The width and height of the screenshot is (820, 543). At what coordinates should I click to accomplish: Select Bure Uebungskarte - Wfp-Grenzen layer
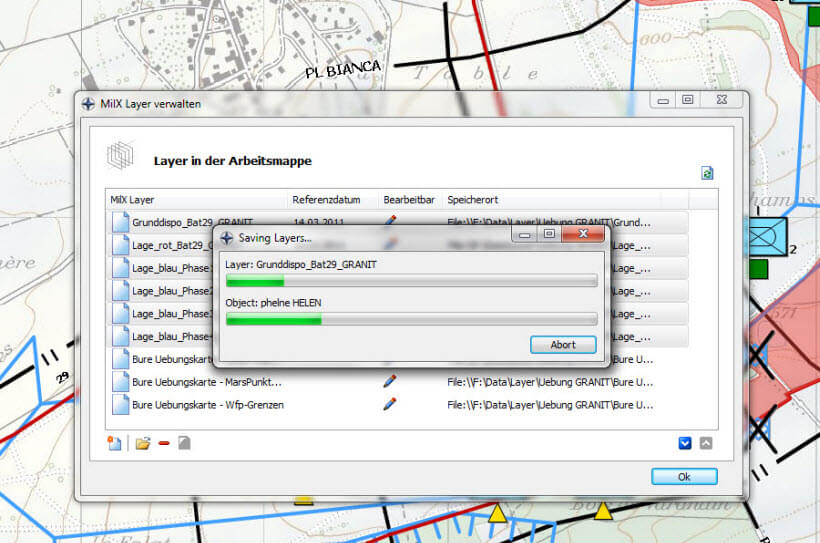point(208,405)
